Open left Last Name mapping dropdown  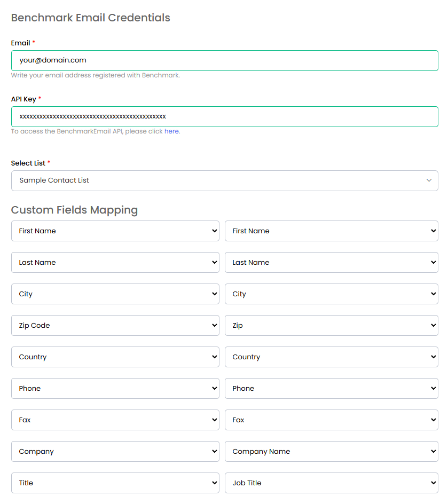[x=115, y=262]
